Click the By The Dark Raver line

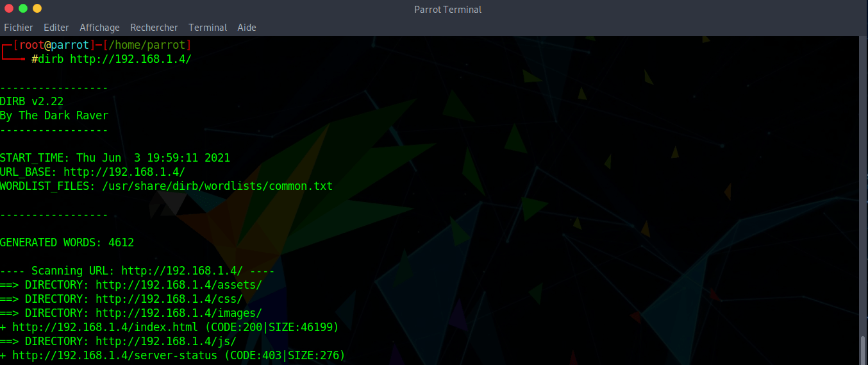tap(54, 115)
